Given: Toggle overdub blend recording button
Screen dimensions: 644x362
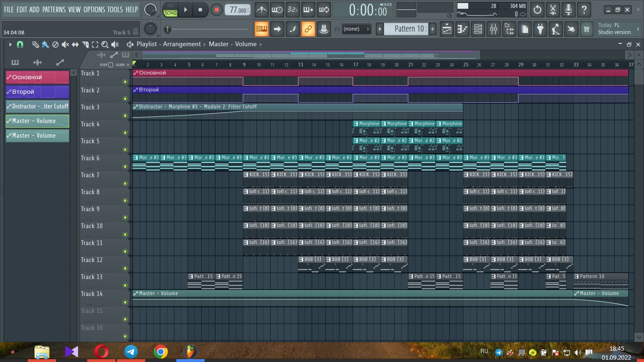Looking at the screenshot, I should tap(308, 9).
